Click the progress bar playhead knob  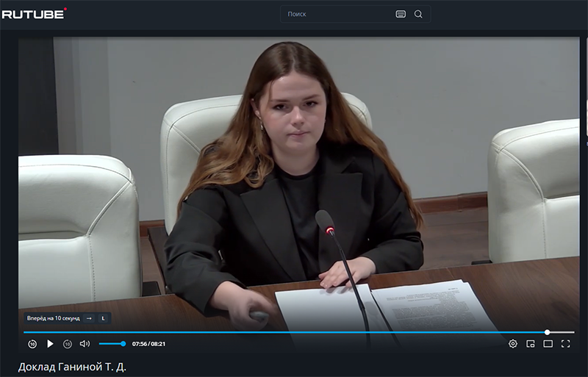[x=547, y=332]
